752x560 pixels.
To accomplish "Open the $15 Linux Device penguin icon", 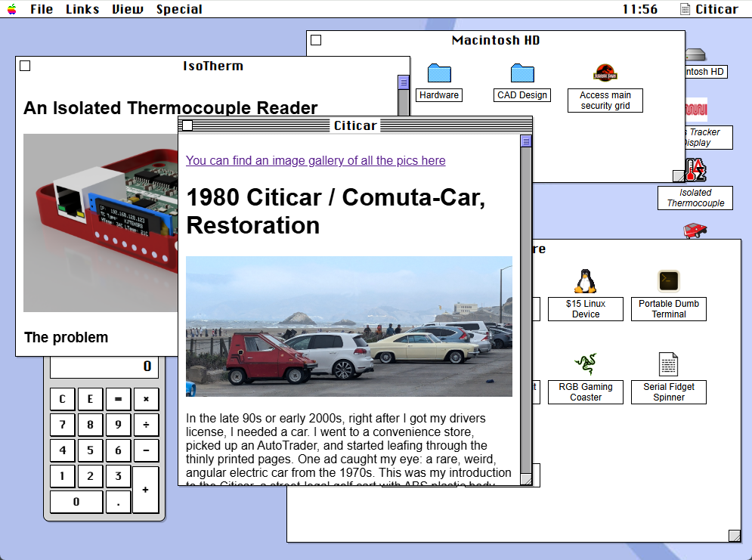I will tap(586, 281).
